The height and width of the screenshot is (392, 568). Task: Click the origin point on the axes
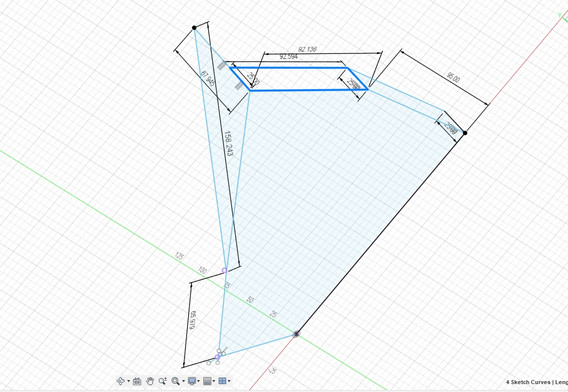296,334
